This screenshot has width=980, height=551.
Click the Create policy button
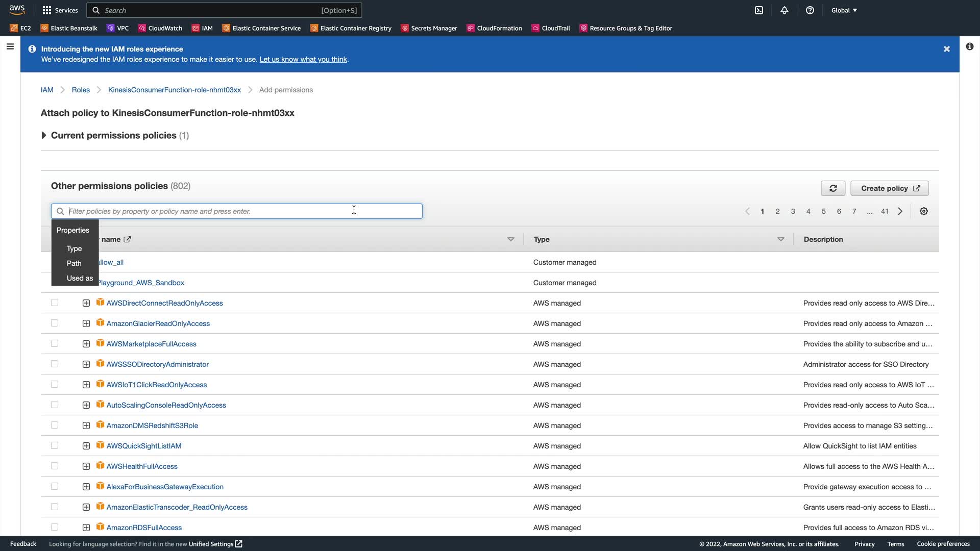(x=890, y=188)
